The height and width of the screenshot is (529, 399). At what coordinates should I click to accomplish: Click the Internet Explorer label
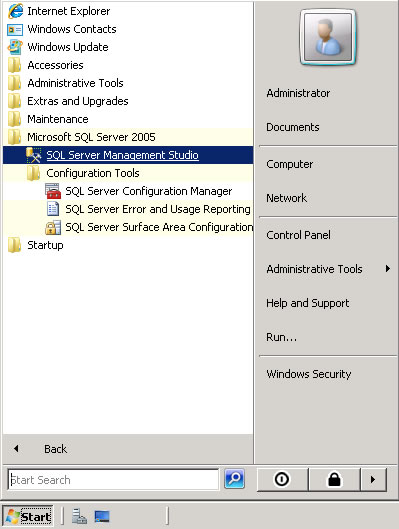coord(69,11)
